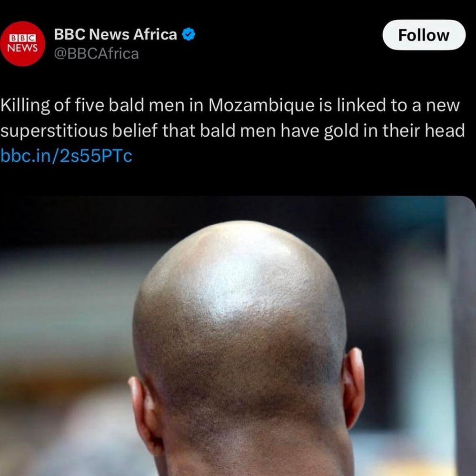476x476 pixels.
Task: Click the blue verified checkmark badge
Action: (188, 34)
